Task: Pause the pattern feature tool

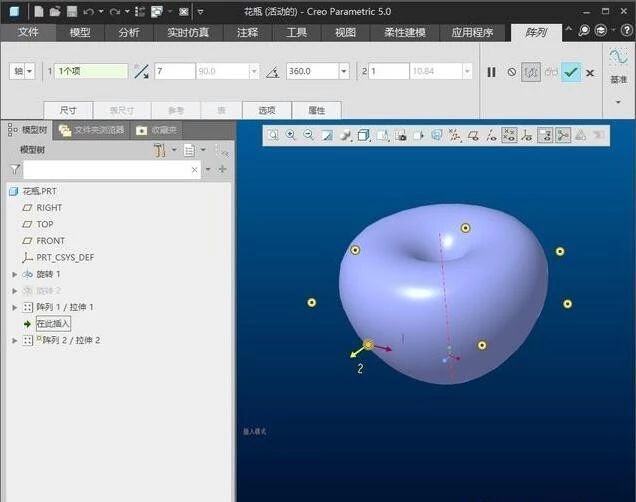Action: (x=491, y=72)
